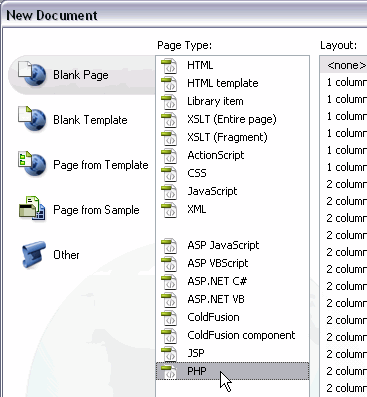367x397 pixels.
Task: Click the XML file icon
Action: [x=169, y=210]
